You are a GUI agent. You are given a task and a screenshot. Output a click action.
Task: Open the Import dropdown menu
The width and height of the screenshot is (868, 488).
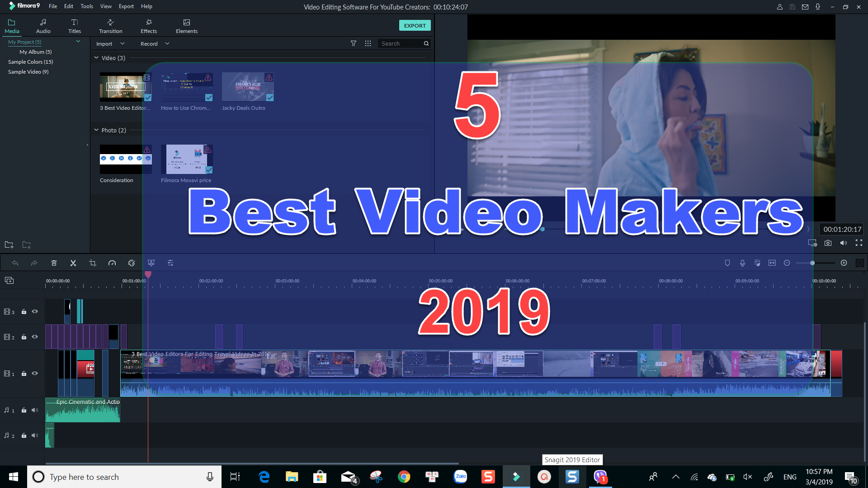pos(122,43)
